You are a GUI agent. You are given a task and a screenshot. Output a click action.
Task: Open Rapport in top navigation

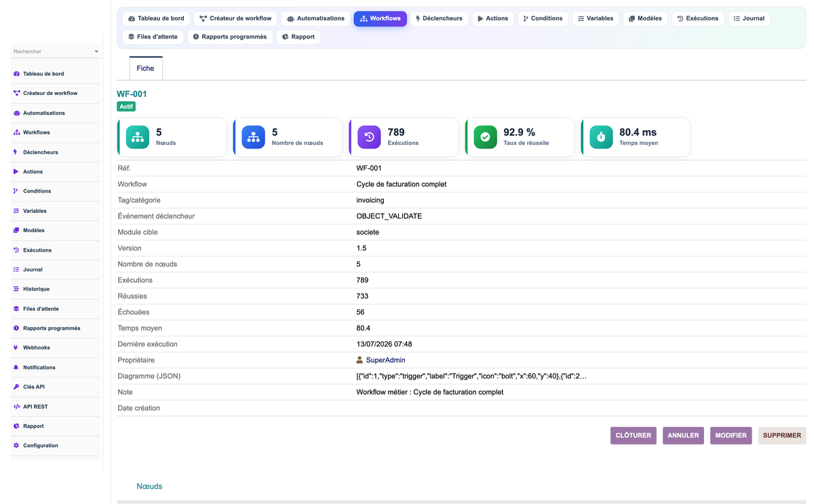298,37
